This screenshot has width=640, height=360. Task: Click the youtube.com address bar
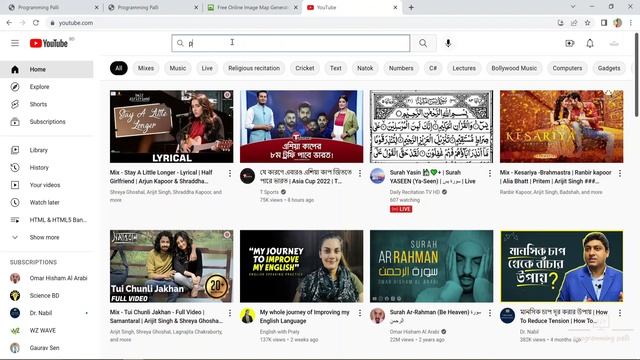click(76, 23)
